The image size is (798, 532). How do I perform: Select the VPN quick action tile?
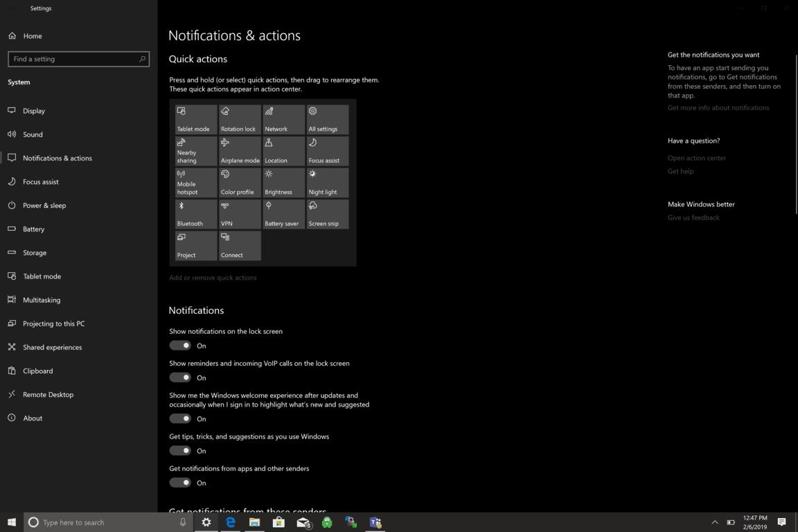pos(239,213)
